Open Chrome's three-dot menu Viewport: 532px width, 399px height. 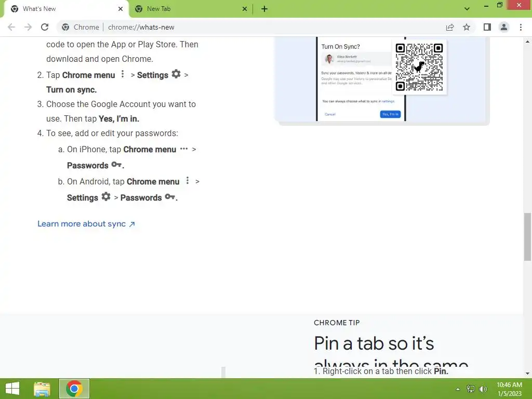521,27
